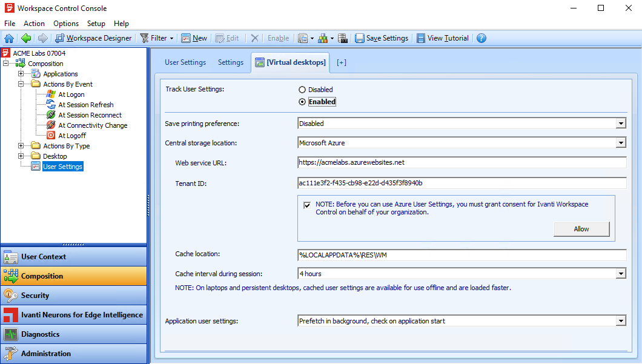Click the blue Help question mark icon
The image size is (642, 364).
point(481,38)
